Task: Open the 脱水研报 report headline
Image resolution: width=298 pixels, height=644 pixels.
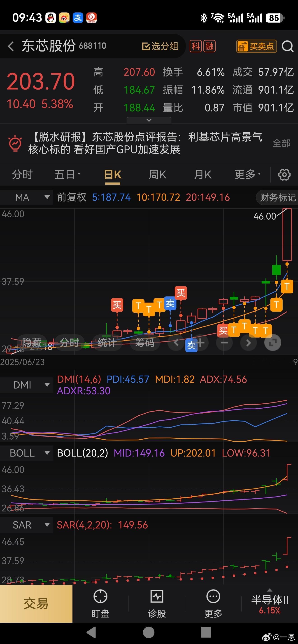Action: pos(145,143)
